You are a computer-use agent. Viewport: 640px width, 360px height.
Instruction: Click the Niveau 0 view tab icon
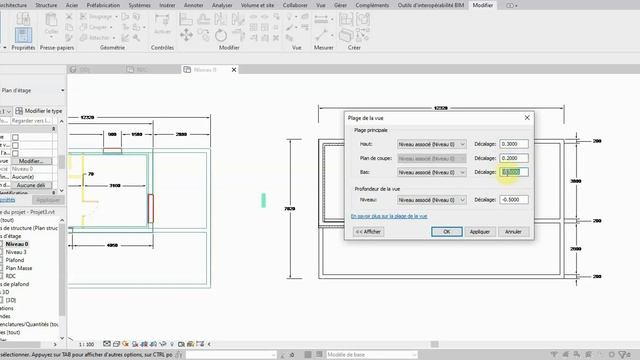click(x=187, y=70)
